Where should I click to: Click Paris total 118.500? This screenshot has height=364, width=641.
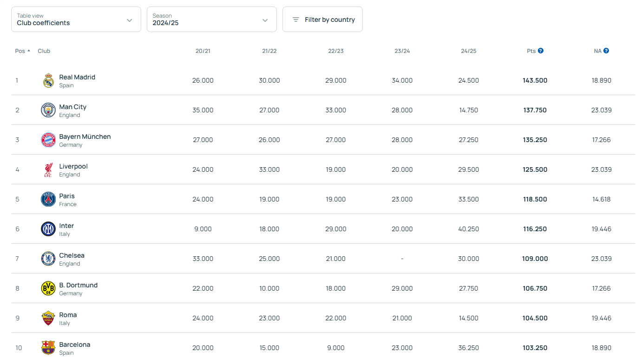click(x=535, y=199)
